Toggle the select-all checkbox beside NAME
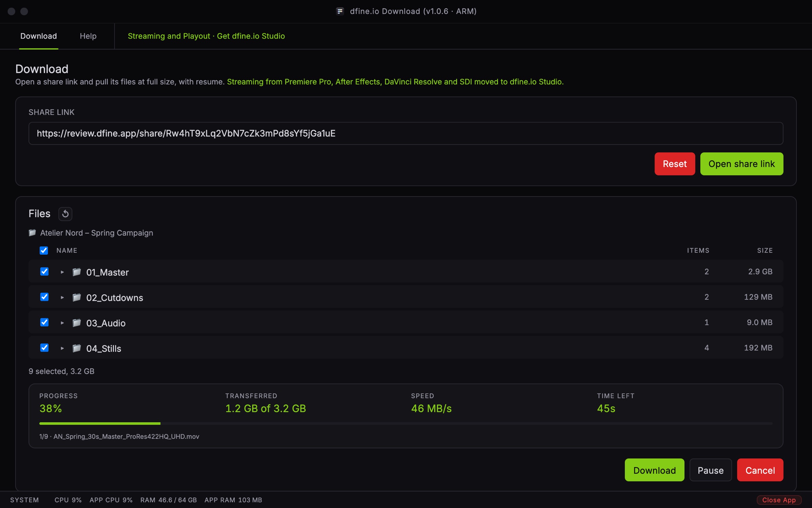This screenshot has width=812, height=508. coord(44,250)
